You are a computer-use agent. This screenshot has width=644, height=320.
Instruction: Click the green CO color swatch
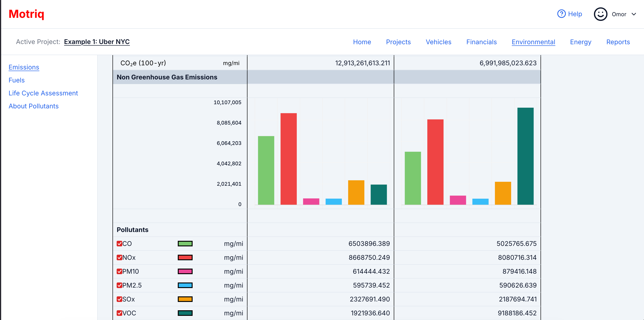[x=185, y=244]
